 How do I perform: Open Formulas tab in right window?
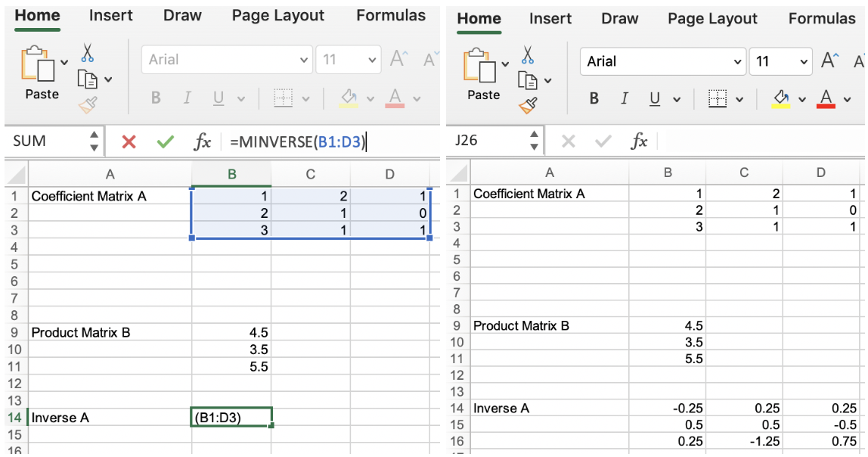(821, 18)
